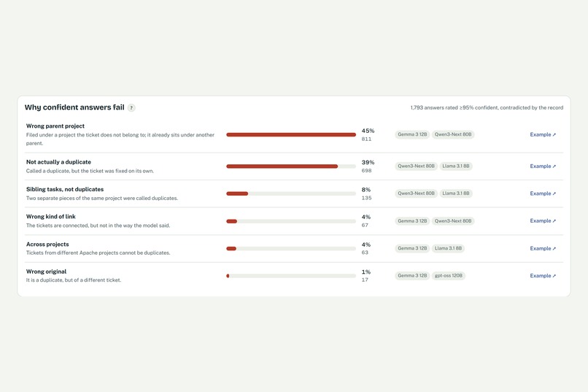
Task: Click Gemma 3 12B tag in Wrong parent project row
Action: (x=412, y=134)
